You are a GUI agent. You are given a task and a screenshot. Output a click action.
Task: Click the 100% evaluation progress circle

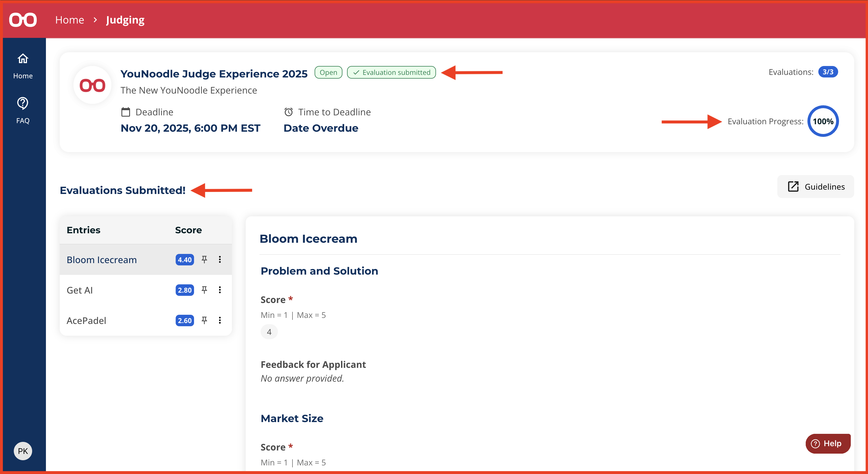point(823,121)
